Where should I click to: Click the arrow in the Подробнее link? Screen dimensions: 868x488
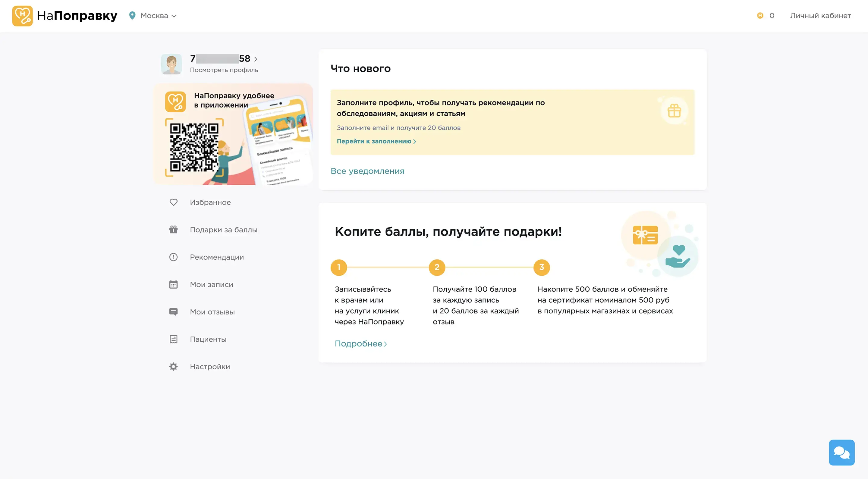pos(385,344)
